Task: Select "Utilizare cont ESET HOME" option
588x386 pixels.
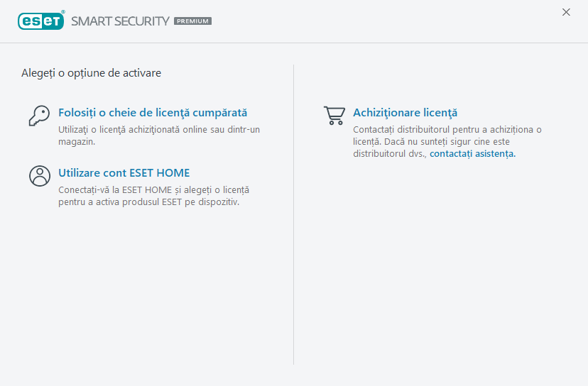Action: (x=124, y=173)
